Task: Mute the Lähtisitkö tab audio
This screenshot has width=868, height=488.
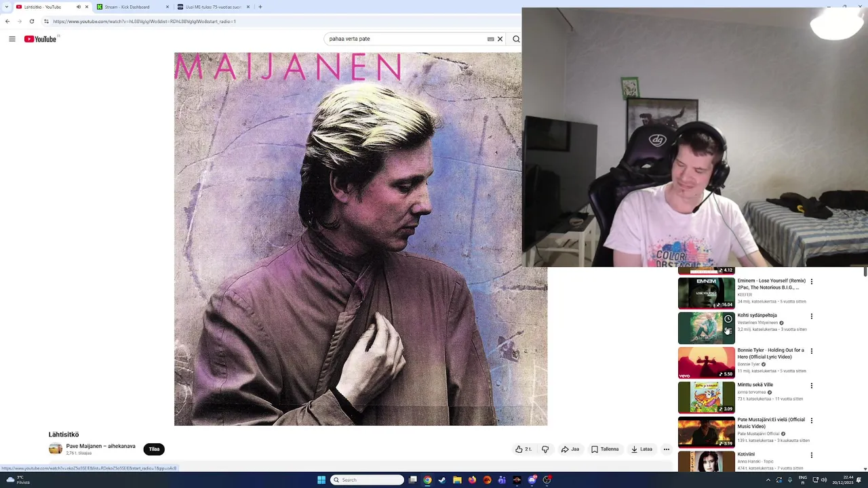Action: (x=78, y=7)
